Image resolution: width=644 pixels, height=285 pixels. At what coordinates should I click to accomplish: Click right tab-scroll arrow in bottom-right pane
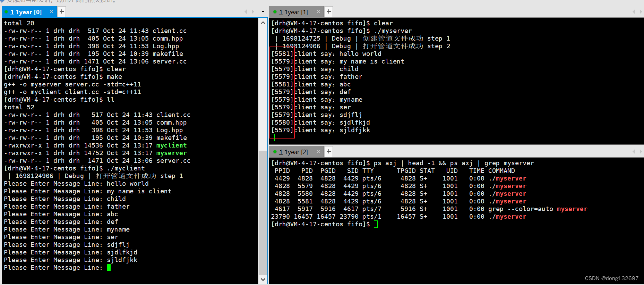641,151
